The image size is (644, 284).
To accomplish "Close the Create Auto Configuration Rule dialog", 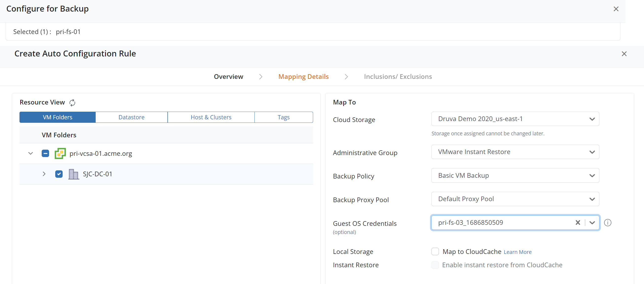I will [624, 54].
